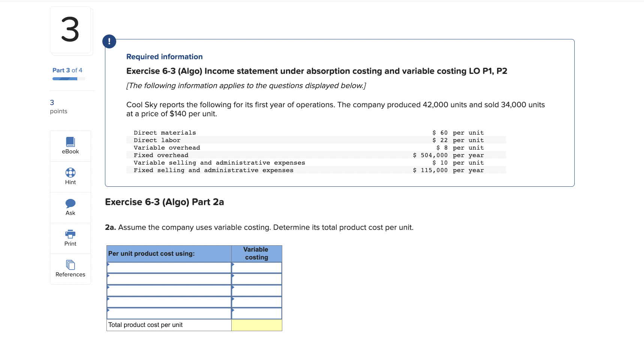Screen dimensions: 644x342
Task: Click the exclamation alert icon
Action: pyautogui.click(x=109, y=41)
